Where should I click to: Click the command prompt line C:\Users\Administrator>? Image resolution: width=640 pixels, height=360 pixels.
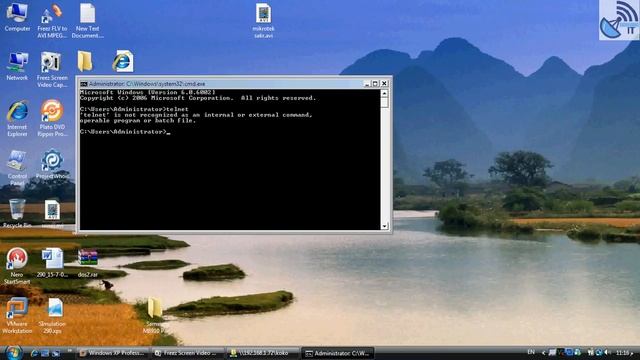(125, 132)
